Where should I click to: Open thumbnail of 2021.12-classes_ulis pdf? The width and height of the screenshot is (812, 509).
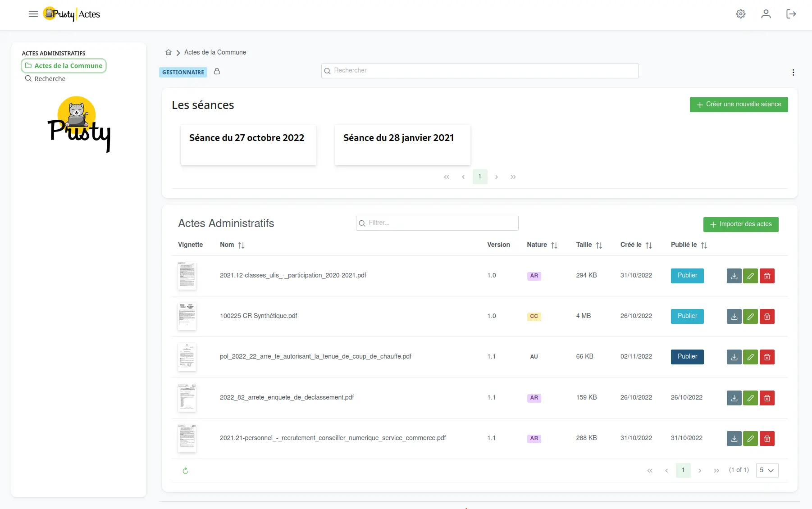[x=187, y=276]
